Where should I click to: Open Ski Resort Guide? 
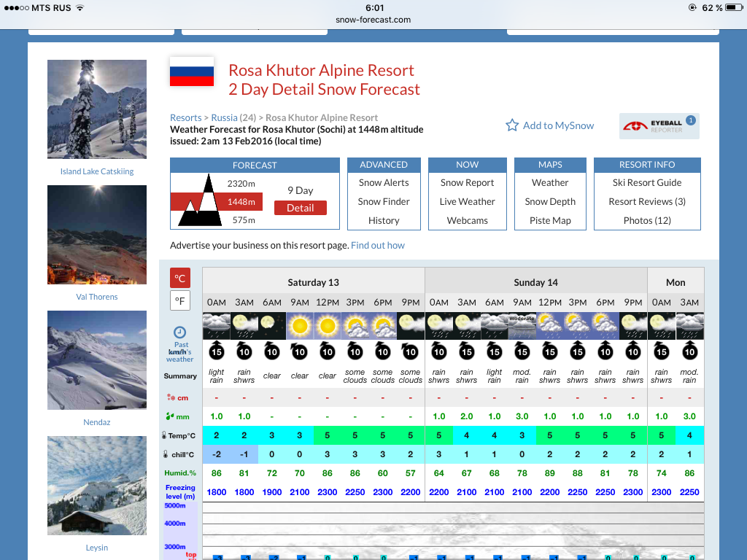click(647, 182)
